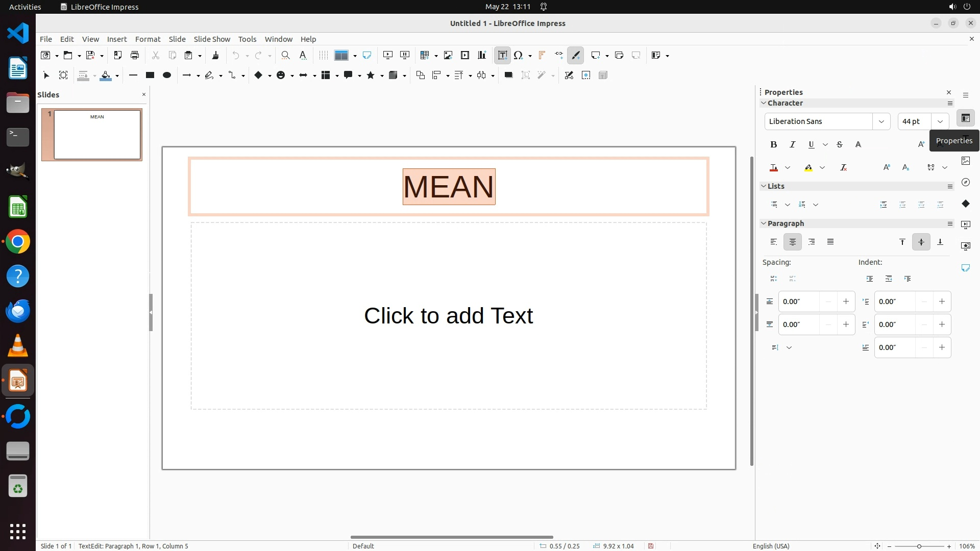
Task: Click the Insert Chart icon
Action: coord(481,56)
